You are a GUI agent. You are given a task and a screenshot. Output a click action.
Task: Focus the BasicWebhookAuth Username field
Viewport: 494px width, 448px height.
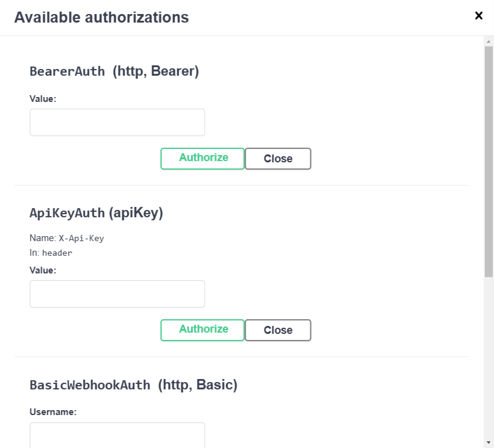tap(117, 435)
